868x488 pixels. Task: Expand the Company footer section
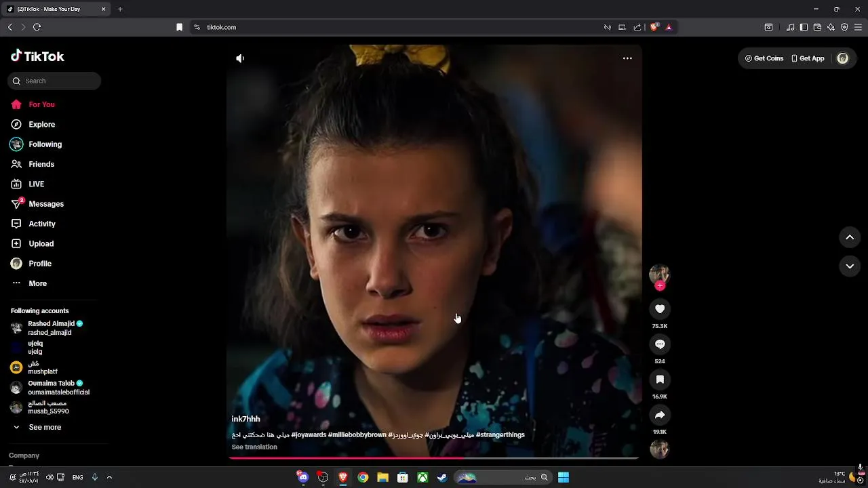(24, 455)
